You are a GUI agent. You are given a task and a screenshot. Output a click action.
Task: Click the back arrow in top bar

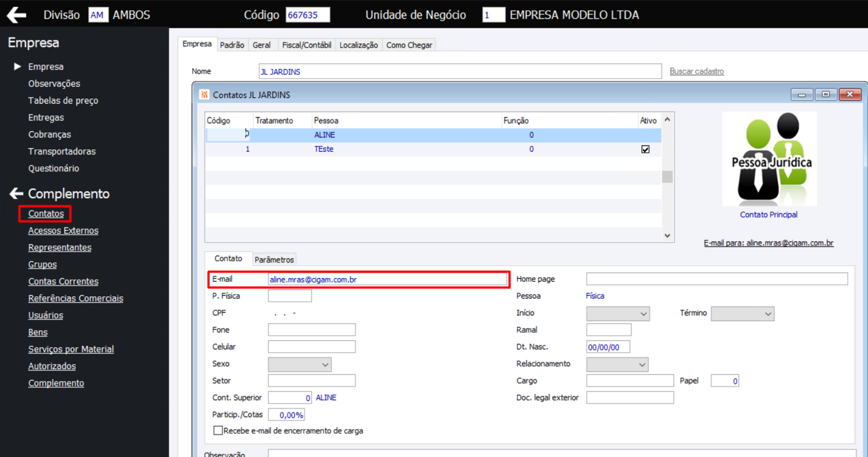tap(16, 14)
